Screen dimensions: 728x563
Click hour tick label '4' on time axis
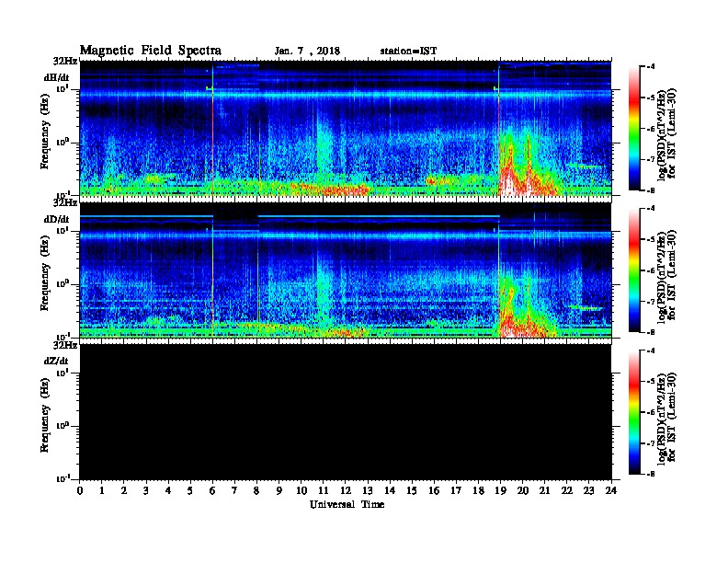pyautogui.click(x=168, y=491)
